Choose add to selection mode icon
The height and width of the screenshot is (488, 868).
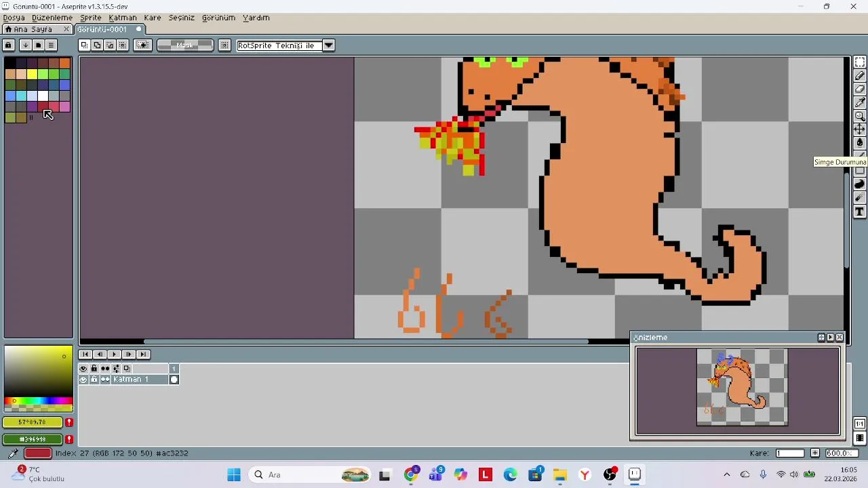click(x=97, y=45)
